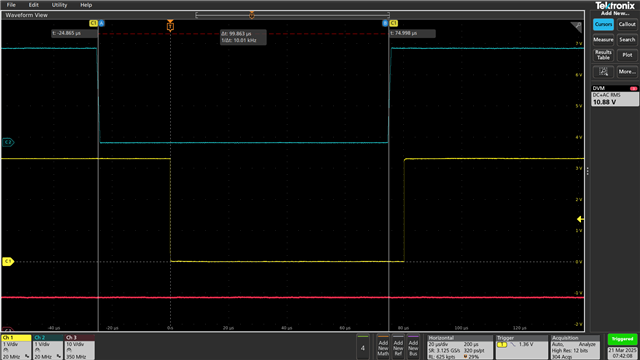The width and height of the screenshot is (640, 360).
Task: Click the yellow trigger level arrow
Action: tap(580, 219)
